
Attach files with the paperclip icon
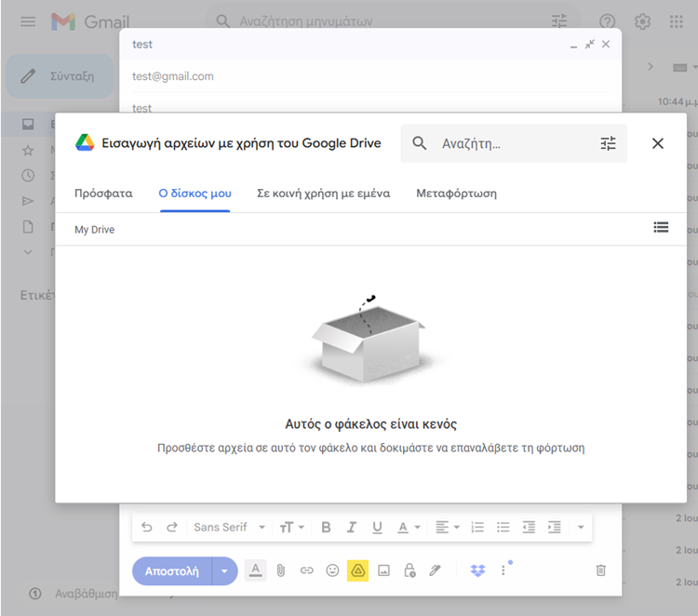pyautogui.click(x=281, y=570)
